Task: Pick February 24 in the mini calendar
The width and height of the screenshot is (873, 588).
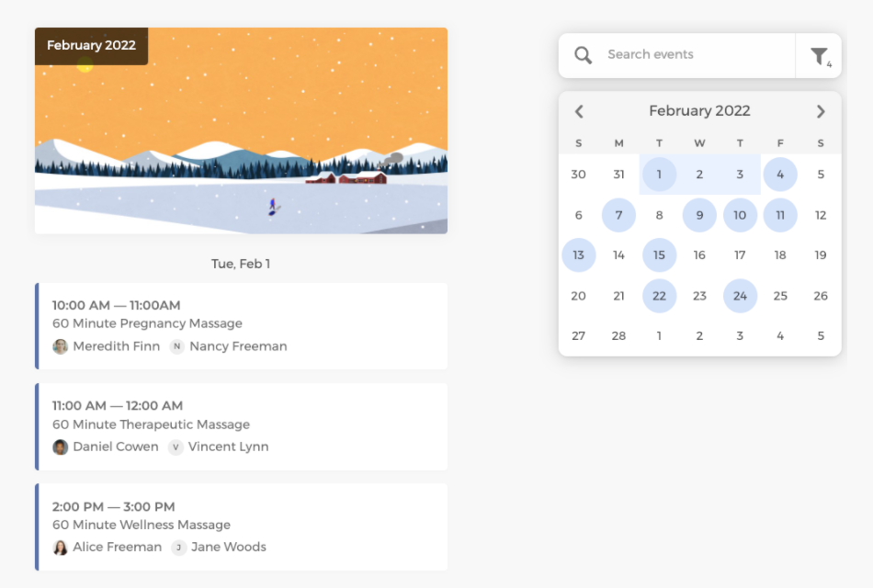Action: click(740, 295)
